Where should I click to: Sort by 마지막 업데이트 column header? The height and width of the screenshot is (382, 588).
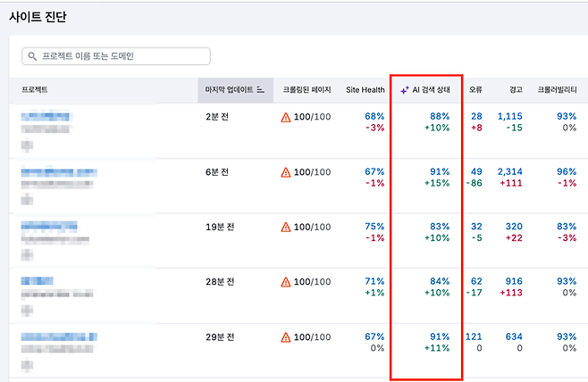[235, 90]
